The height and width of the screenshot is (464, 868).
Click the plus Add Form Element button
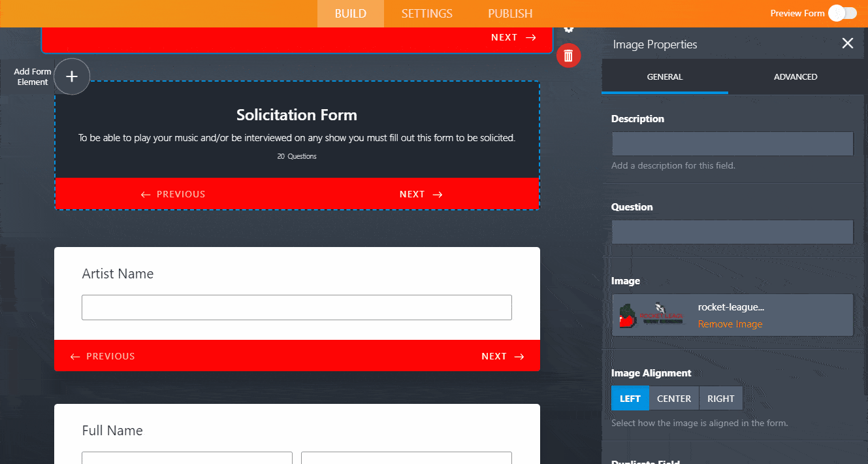(72, 76)
